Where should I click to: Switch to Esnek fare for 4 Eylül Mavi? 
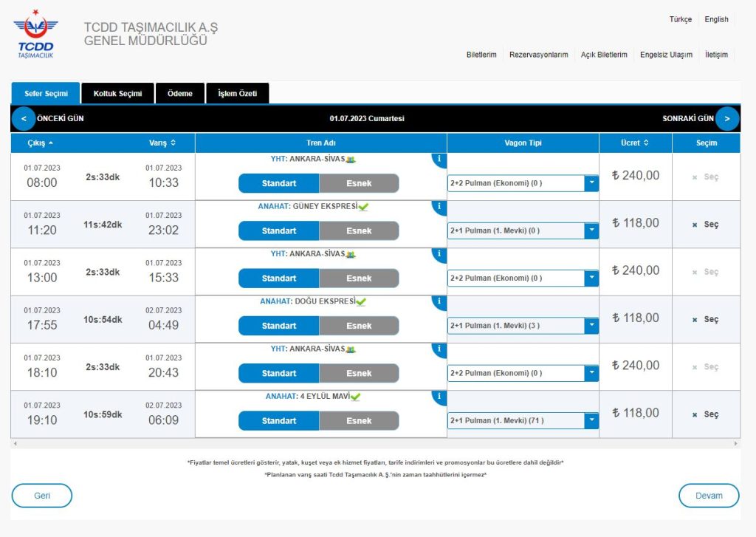coord(359,421)
